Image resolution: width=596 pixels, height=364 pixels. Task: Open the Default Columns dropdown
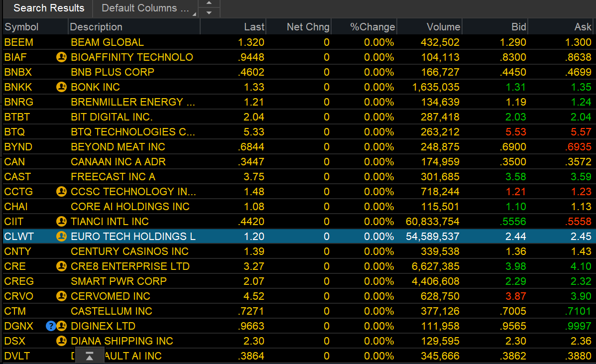coord(145,8)
